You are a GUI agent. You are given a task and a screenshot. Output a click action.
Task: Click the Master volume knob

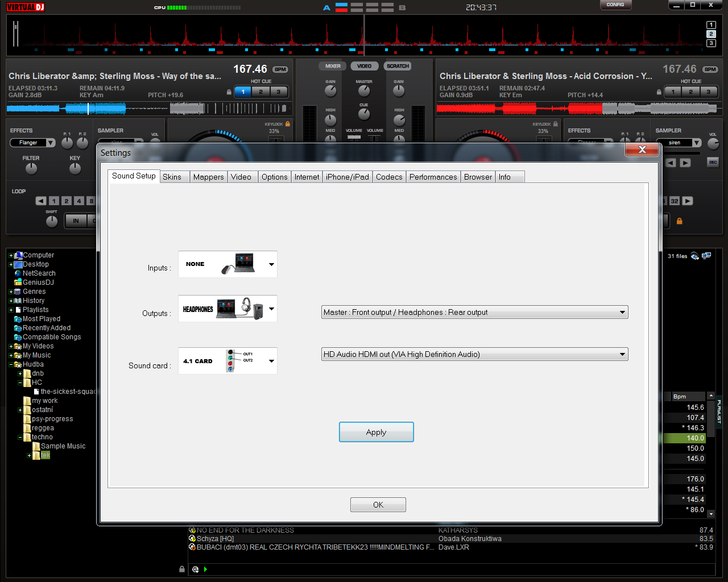point(364,91)
